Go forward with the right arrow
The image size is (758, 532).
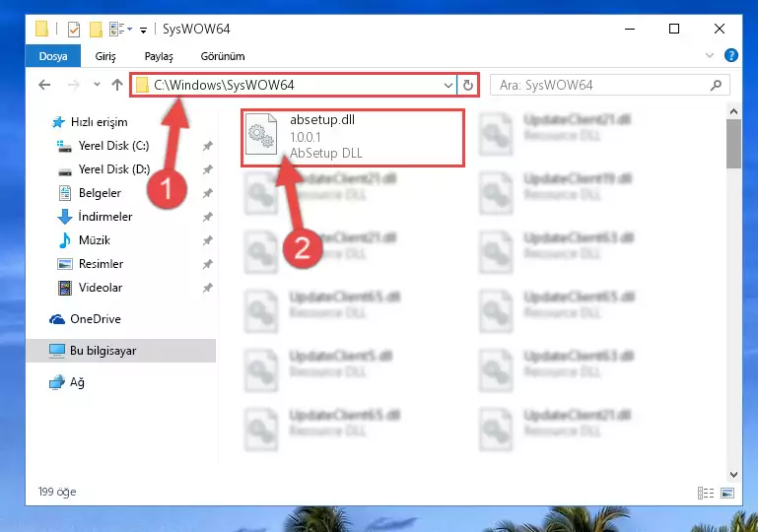(74, 85)
